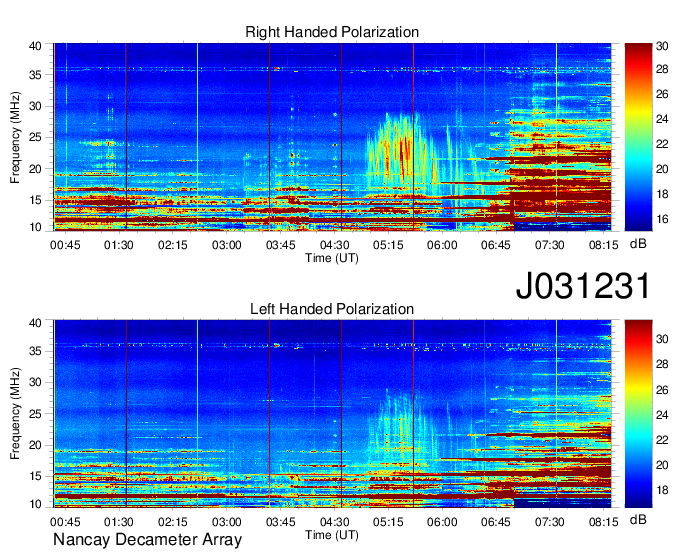Click the 15 MHz tick on top plot
Image resolution: width=680 pixels, height=552 pixels.
click(35, 200)
